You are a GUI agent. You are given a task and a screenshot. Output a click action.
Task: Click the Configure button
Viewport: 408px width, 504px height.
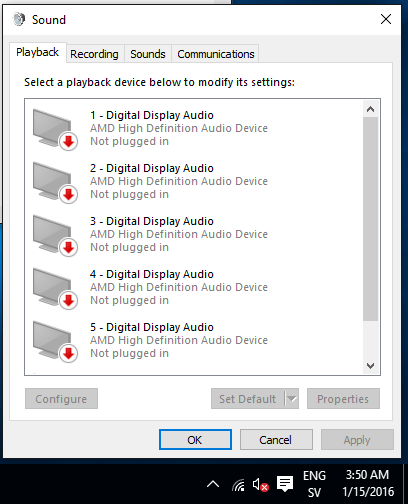click(61, 398)
